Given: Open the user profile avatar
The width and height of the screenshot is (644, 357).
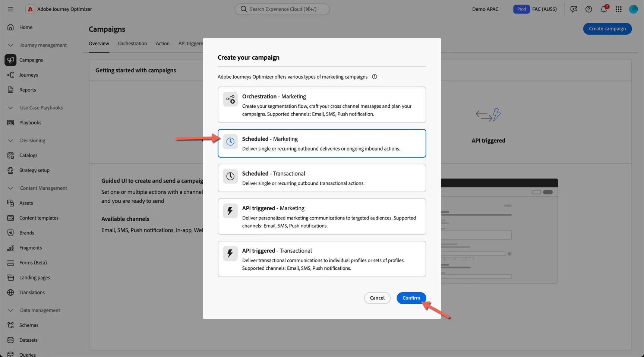Looking at the screenshot, I should 633,9.
